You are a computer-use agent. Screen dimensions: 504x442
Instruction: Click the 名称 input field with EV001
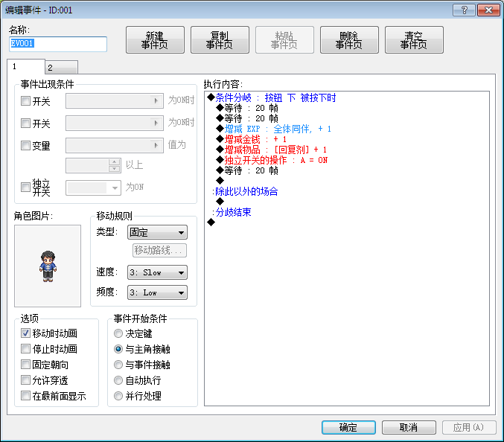pyautogui.click(x=58, y=44)
